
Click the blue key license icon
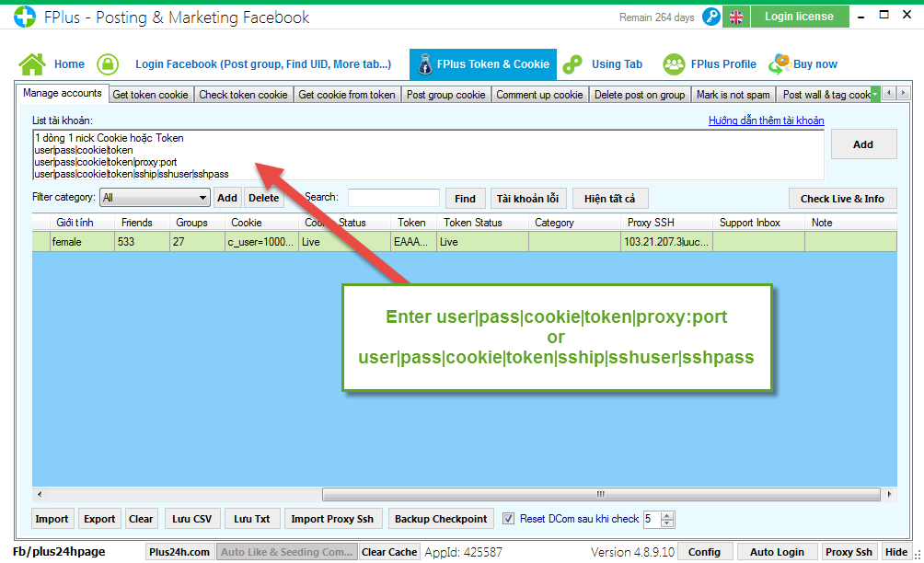711,17
